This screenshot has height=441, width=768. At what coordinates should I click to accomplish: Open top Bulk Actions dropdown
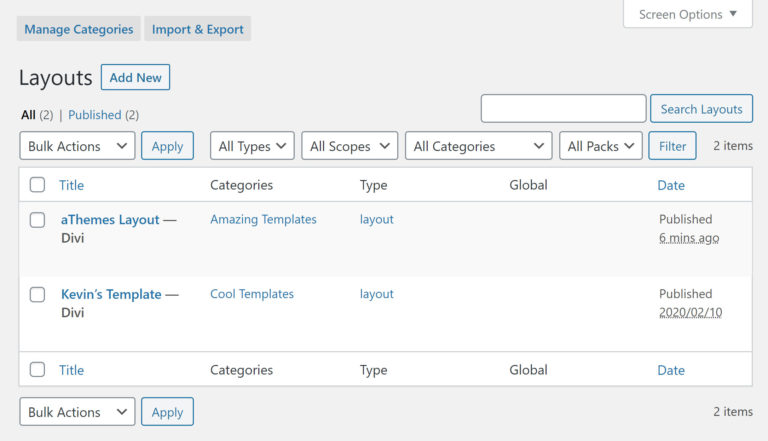point(77,146)
